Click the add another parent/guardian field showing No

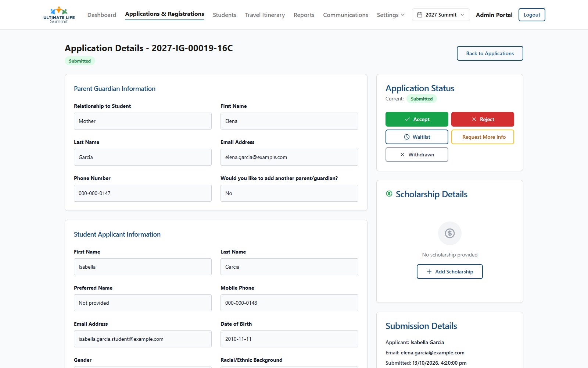(289, 193)
